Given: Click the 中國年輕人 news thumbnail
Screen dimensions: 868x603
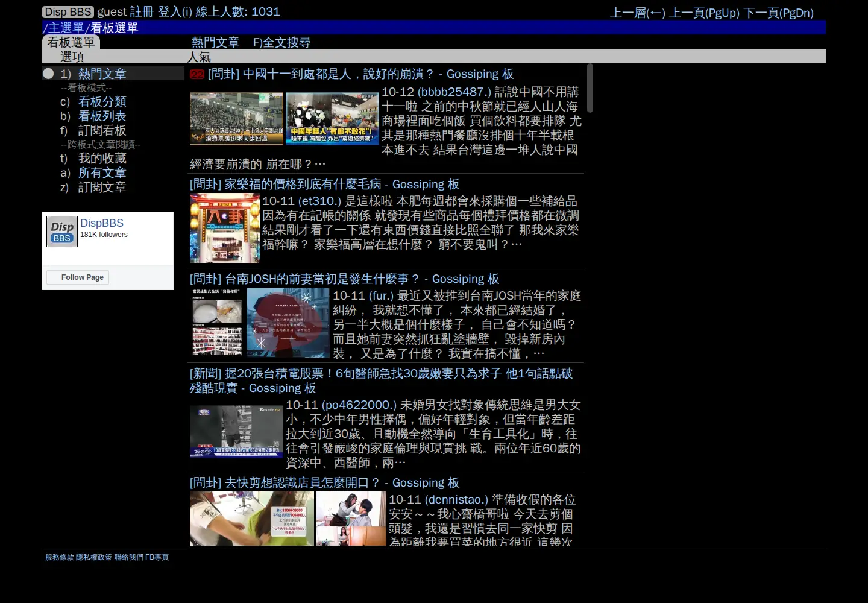Looking at the screenshot, I should (x=332, y=118).
